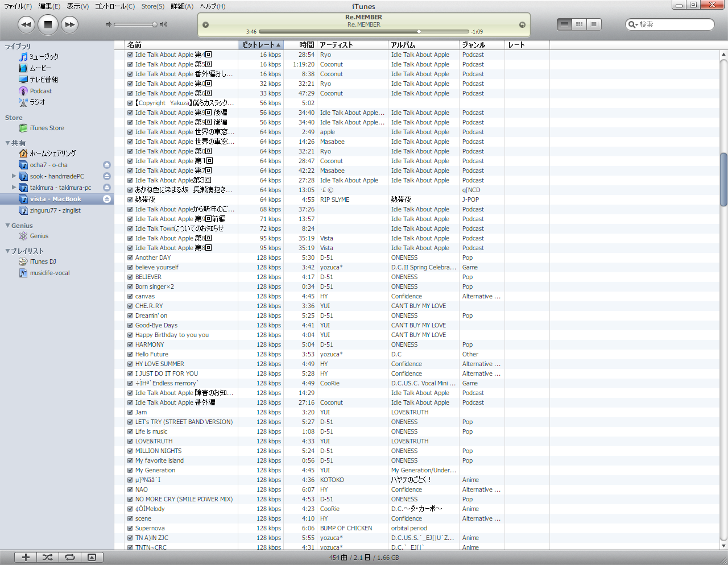Sort by the 時間 column header

300,45
